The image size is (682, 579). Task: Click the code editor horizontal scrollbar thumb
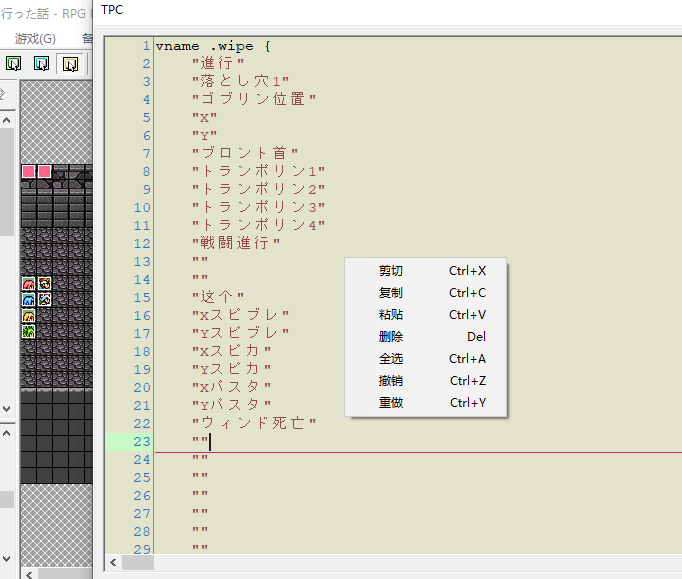click(x=138, y=562)
